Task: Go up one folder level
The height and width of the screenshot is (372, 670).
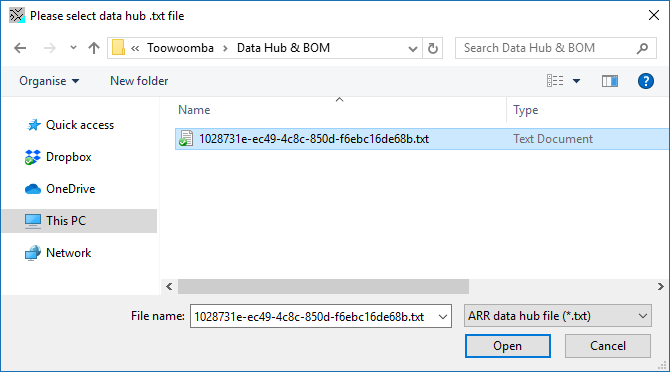Action: (94, 48)
